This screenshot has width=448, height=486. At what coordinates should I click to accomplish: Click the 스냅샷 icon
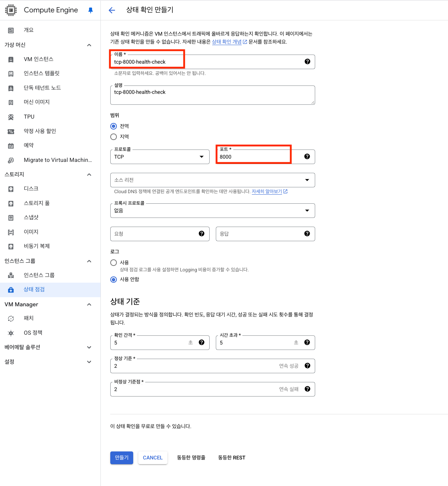11,218
